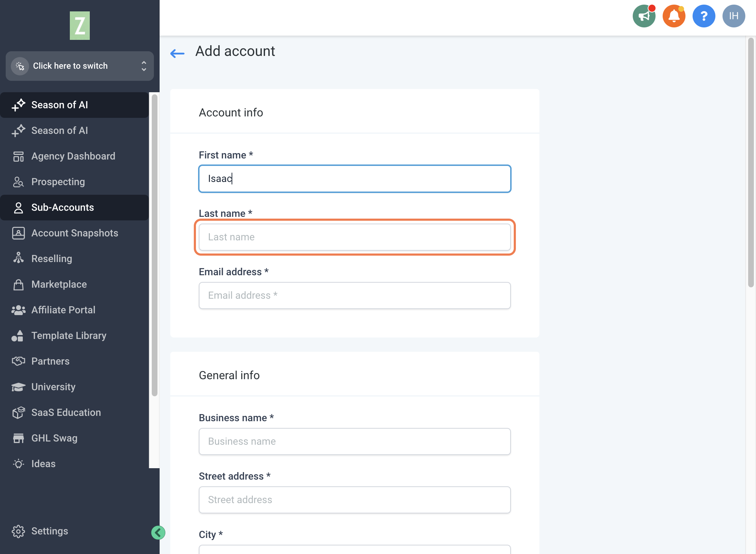Go back using the blue arrow

pos(177,53)
